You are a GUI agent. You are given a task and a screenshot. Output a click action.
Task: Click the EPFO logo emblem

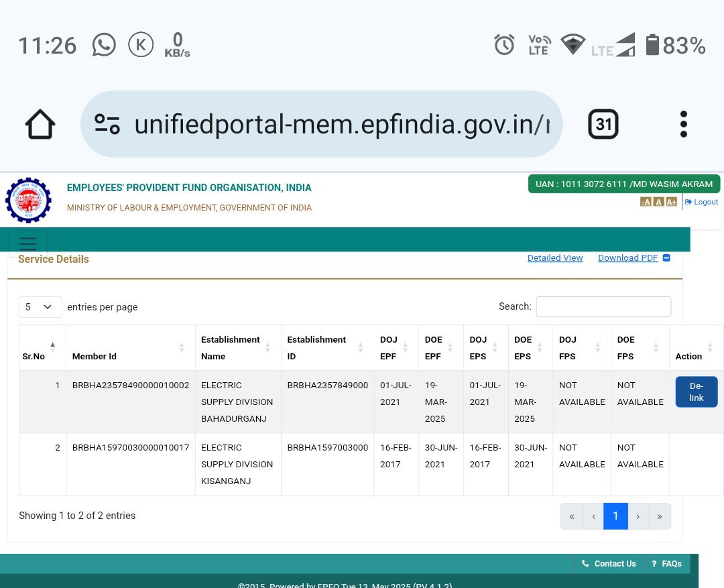(x=28, y=200)
